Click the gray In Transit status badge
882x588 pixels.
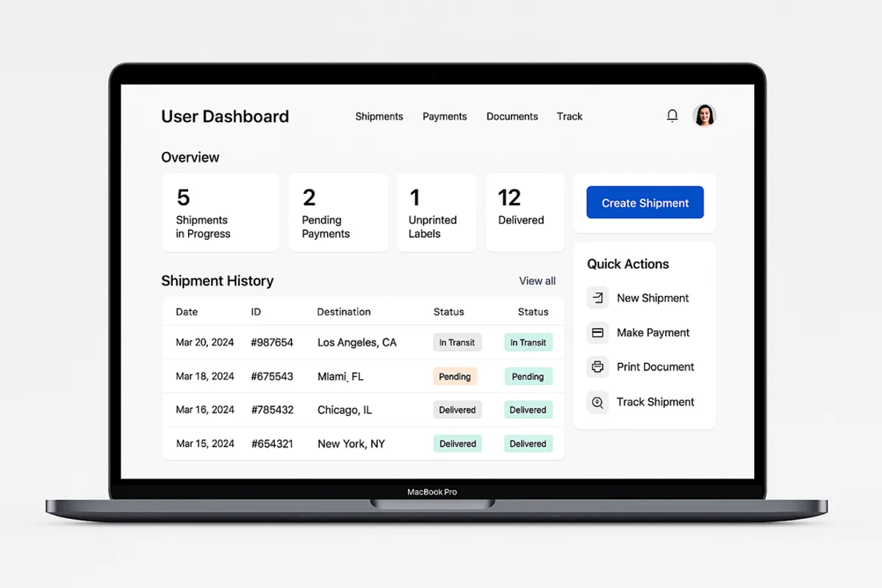pyautogui.click(x=457, y=343)
